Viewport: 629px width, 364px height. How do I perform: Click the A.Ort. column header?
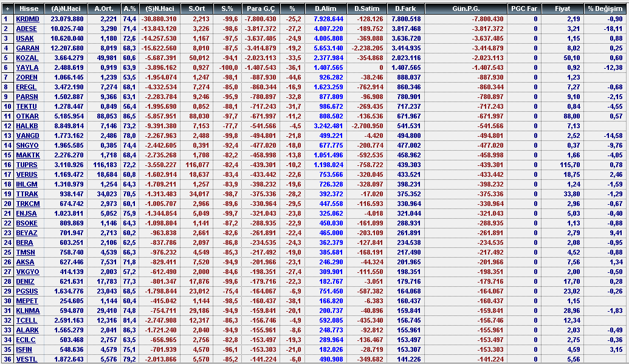tap(104, 9)
